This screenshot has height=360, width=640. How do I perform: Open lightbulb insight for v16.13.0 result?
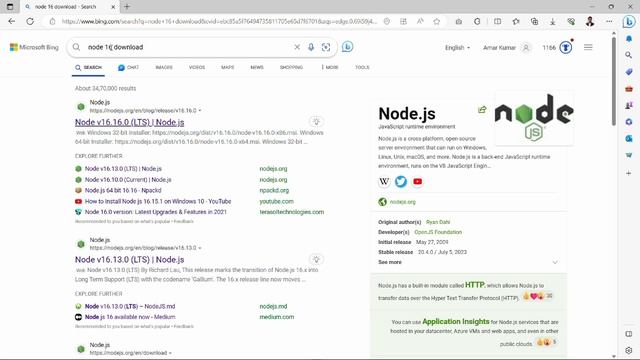pyautogui.click(x=316, y=259)
